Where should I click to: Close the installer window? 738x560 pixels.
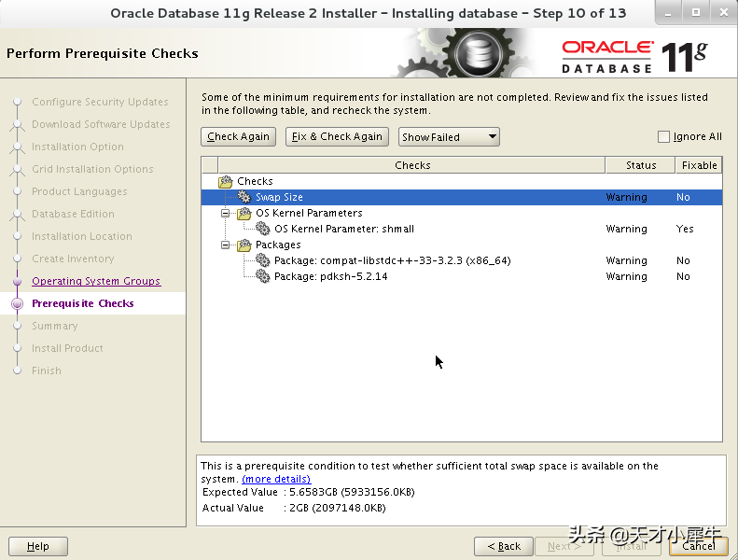(x=723, y=13)
